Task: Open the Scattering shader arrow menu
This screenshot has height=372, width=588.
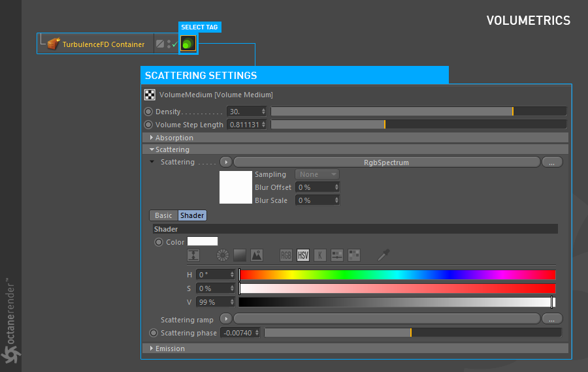Action: click(226, 163)
